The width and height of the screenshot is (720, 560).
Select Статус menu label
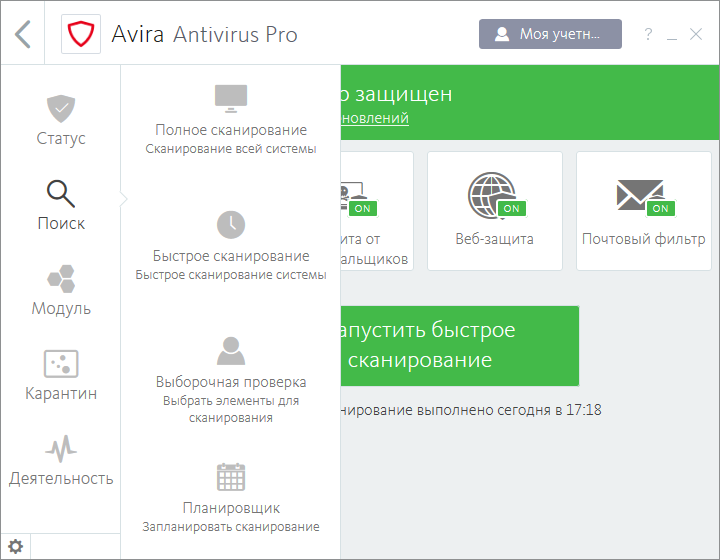[x=61, y=138]
